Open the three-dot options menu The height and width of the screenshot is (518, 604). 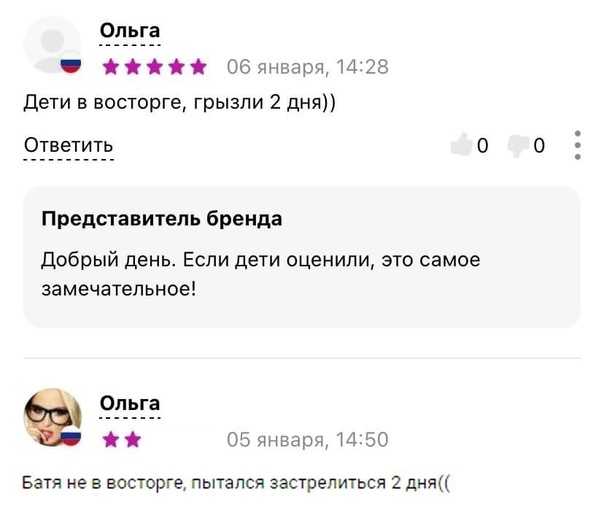pyautogui.click(x=578, y=145)
